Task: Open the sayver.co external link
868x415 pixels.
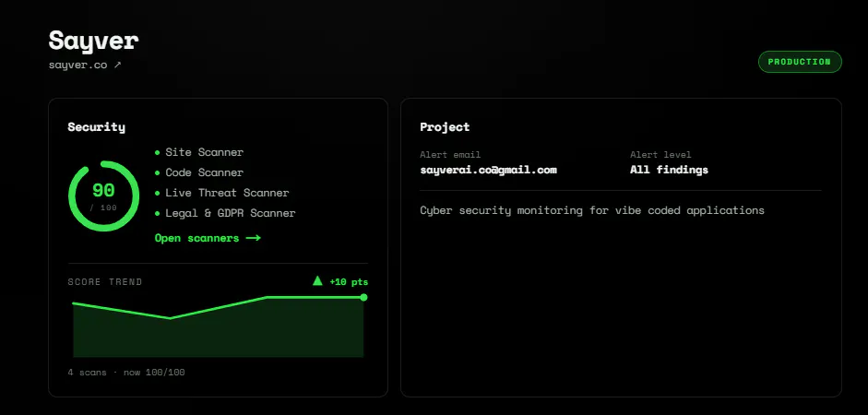Action: pos(85,65)
